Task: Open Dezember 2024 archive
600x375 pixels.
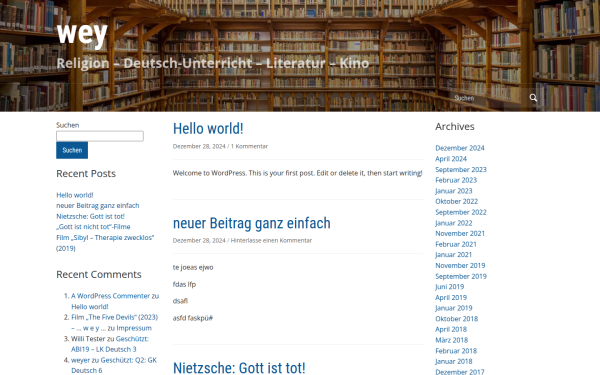Action: click(x=460, y=148)
